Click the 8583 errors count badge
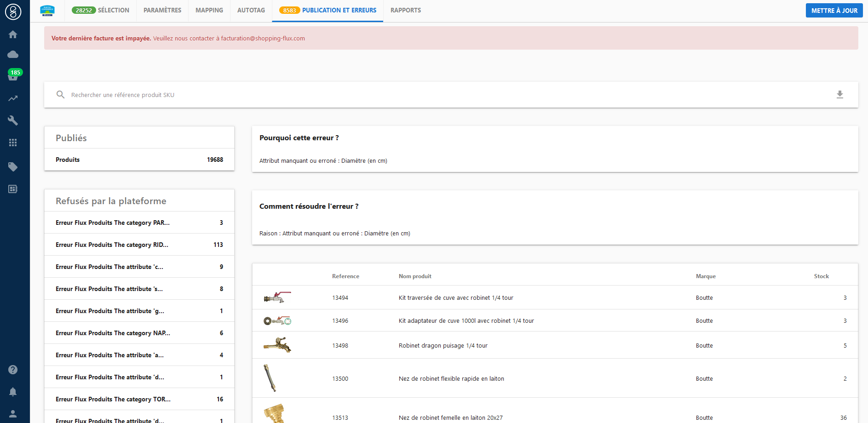 click(x=290, y=10)
